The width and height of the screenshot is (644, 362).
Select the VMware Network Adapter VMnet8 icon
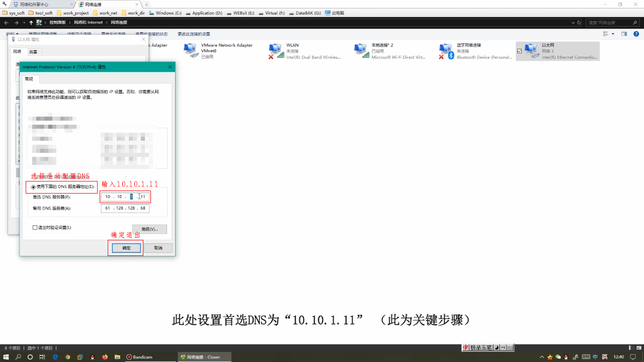click(x=190, y=50)
